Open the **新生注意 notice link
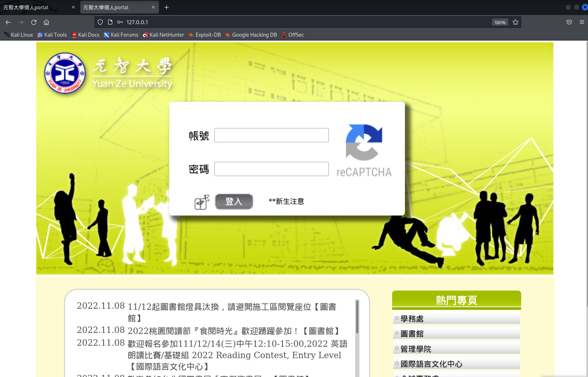Viewport: 588px width, 377px height. coord(287,201)
